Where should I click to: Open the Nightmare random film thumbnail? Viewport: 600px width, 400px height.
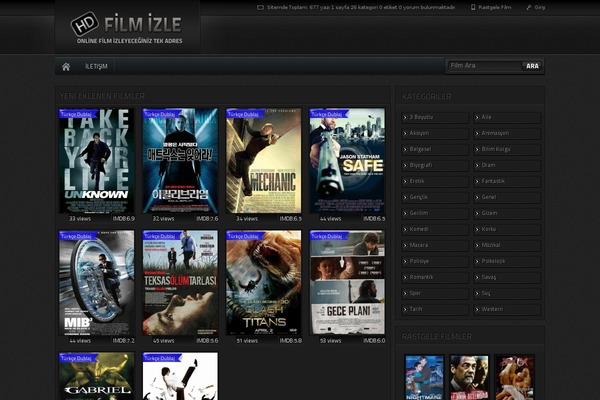pos(424,378)
